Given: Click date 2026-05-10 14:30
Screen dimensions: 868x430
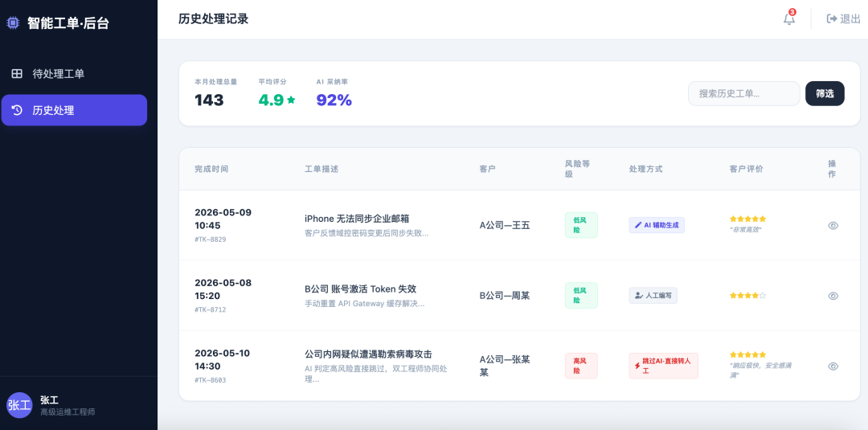Looking at the screenshot, I should pos(222,359).
